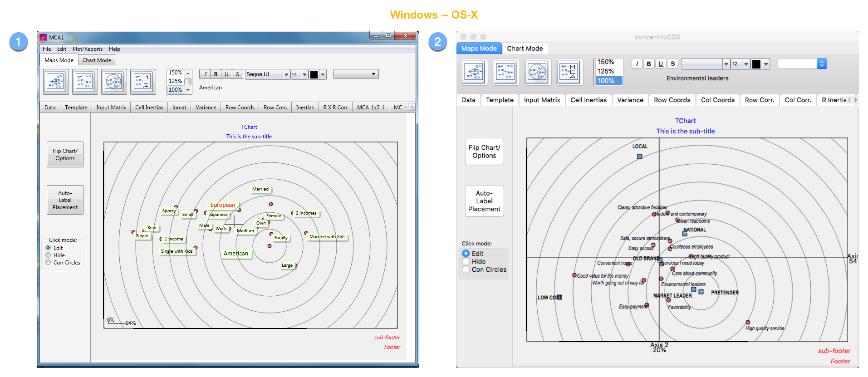Click the scatter plot map icon in concentricCGS
Image resolution: width=868 pixels, height=377 pixels.
point(505,72)
